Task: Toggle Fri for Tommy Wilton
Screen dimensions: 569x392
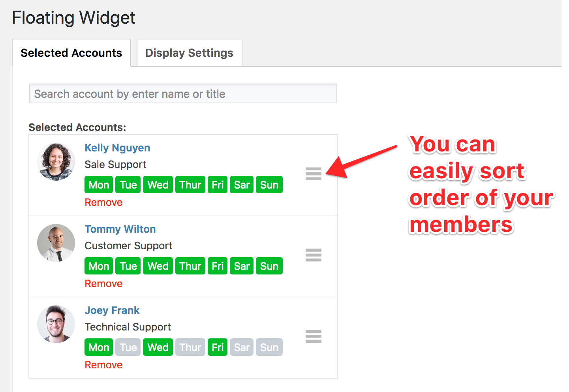Action: click(218, 266)
